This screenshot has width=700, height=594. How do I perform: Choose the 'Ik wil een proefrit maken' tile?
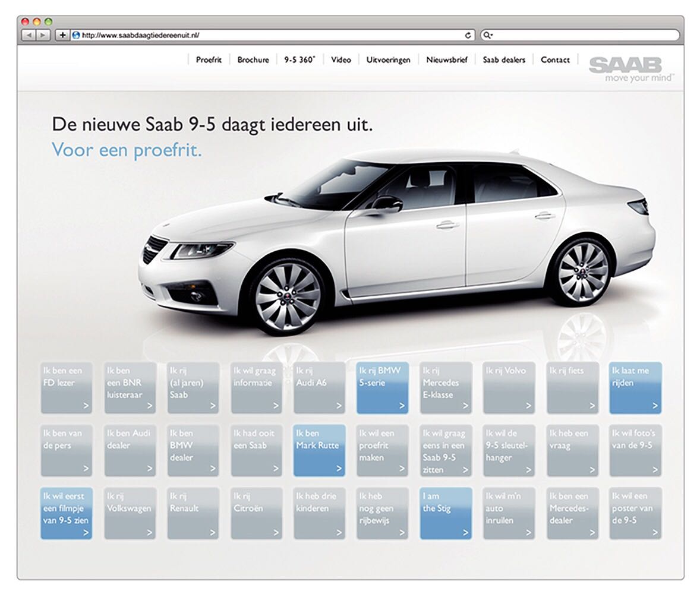383,450
